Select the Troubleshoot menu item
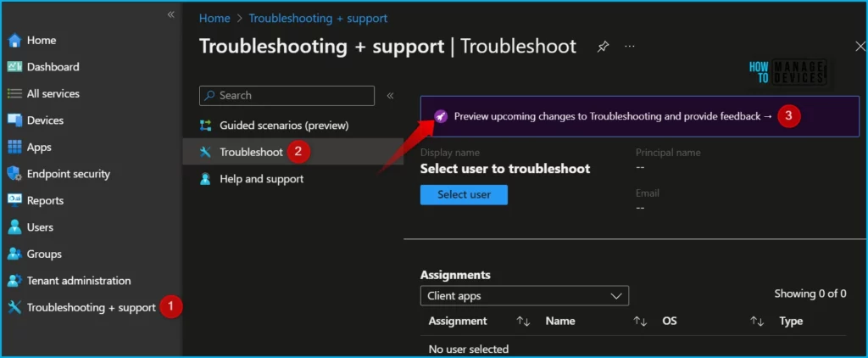The image size is (868, 358). point(292,152)
